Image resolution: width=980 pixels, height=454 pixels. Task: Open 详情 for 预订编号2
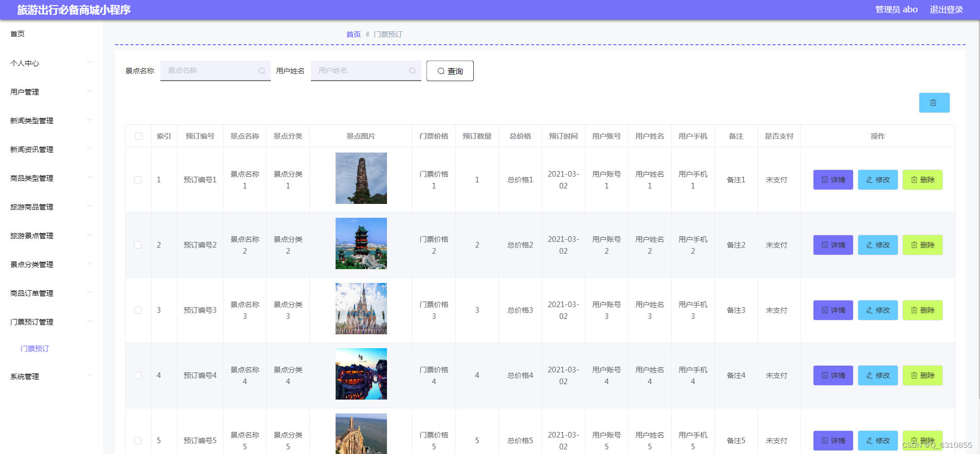pos(833,245)
